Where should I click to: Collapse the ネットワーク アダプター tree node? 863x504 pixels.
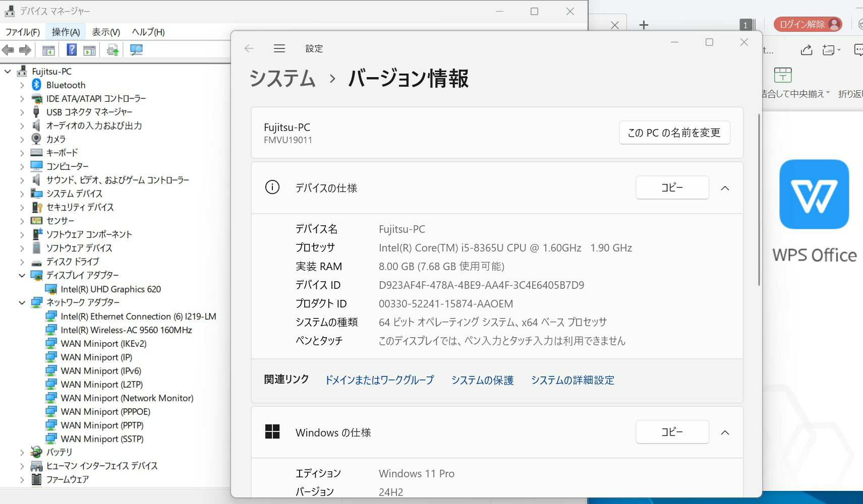22,303
